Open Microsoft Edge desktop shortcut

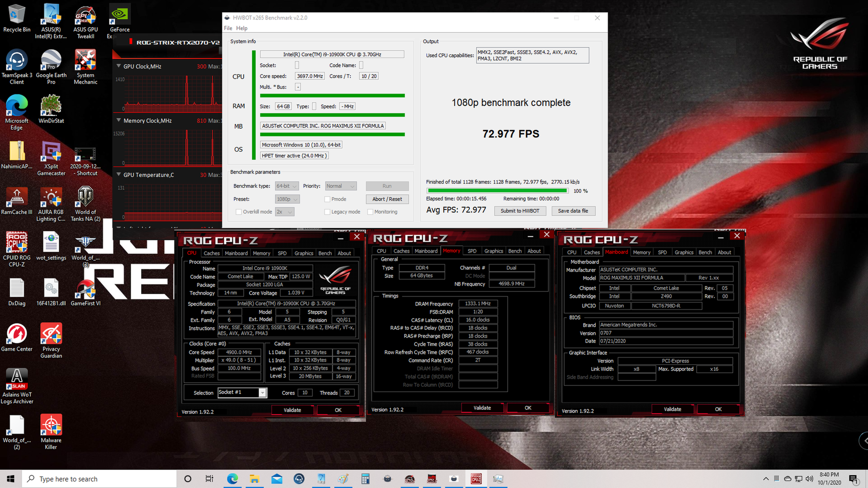pyautogui.click(x=17, y=113)
